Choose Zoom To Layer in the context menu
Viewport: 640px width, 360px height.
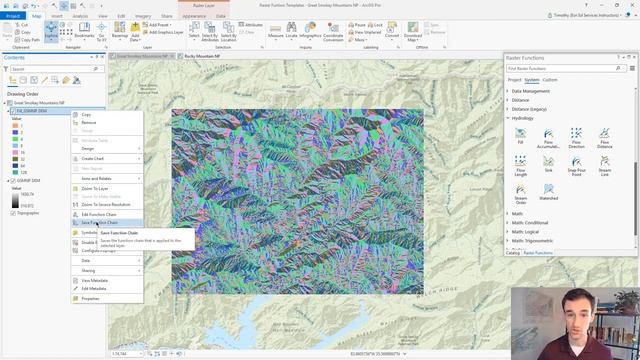[107, 189]
